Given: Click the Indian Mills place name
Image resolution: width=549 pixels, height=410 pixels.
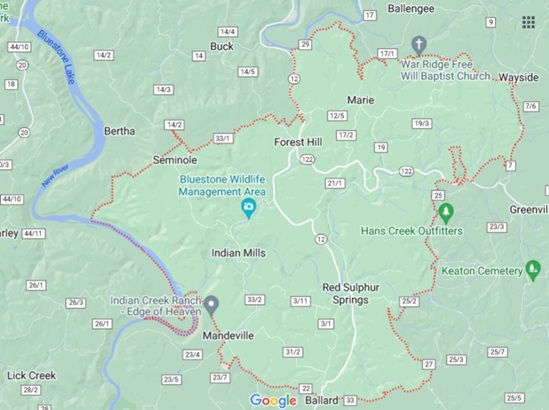Looking at the screenshot, I should click(x=238, y=253).
